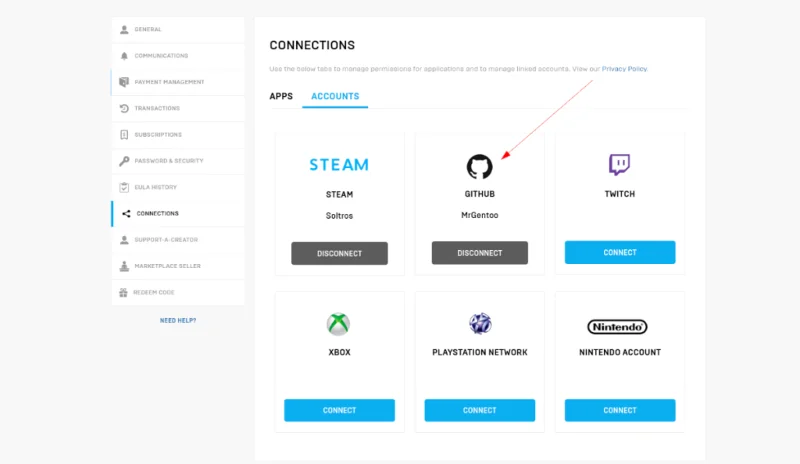This screenshot has width=800, height=464.
Task: Click the General person icon in sidebar
Action: [x=124, y=30]
